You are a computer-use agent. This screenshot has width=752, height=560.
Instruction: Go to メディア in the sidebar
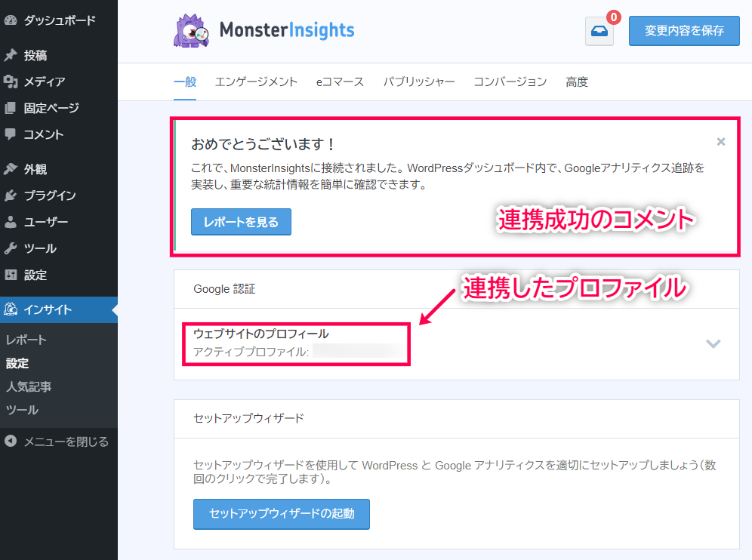45,82
